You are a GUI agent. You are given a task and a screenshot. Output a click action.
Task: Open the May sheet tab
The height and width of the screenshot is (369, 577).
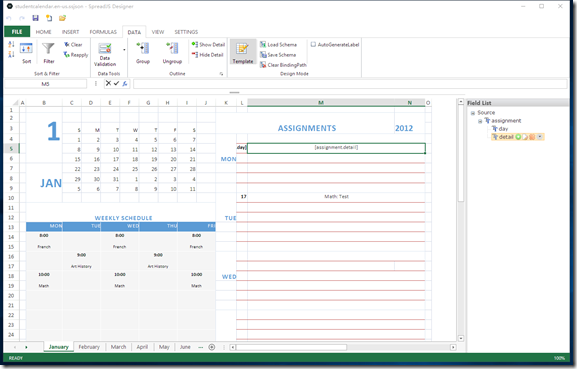click(x=164, y=347)
